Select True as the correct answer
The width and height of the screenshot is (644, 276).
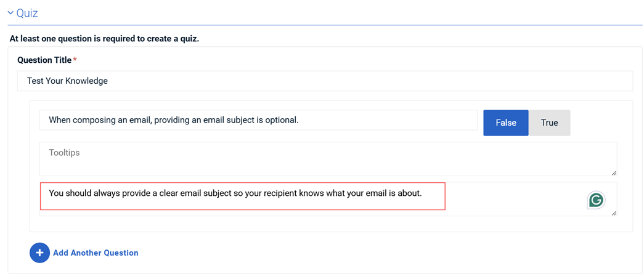549,123
